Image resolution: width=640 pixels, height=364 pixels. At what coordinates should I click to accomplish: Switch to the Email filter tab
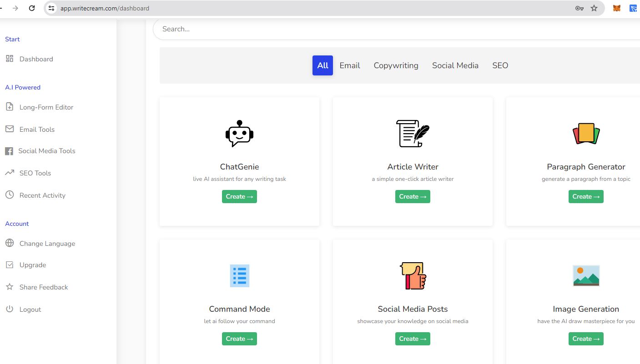click(349, 65)
